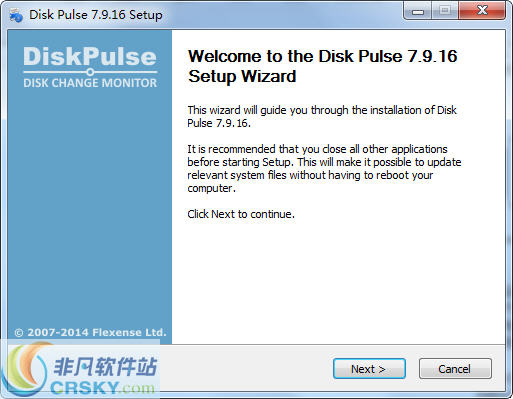Image resolution: width=513 pixels, height=399 pixels.
Task: Click the 'DISK CHANGE MONITOR' subtitle text
Action: (x=90, y=83)
